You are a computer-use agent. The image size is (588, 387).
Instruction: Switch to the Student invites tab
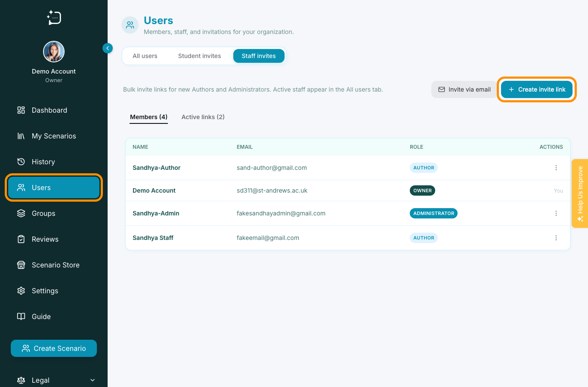coord(200,56)
